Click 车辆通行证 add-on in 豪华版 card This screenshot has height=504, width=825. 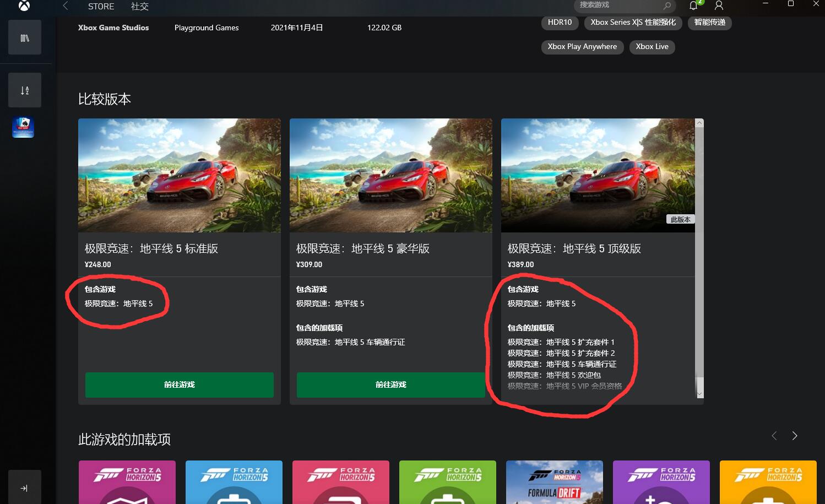[x=351, y=342]
